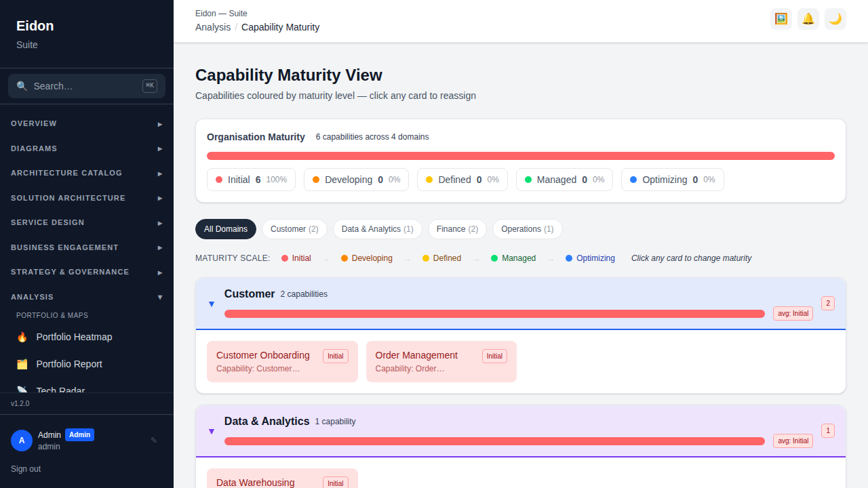This screenshot has width=868, height=488.
Task: Click the blue Admin avatar circle
Action: (22, 441)
